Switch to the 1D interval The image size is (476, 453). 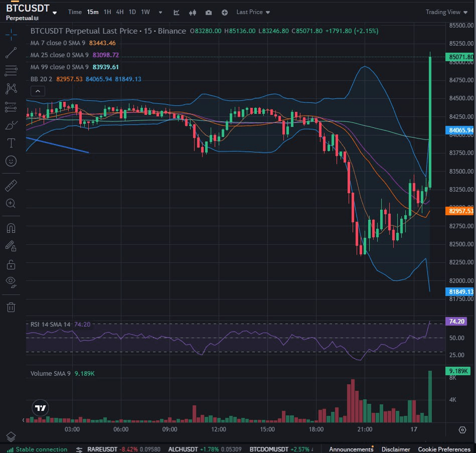132,12
